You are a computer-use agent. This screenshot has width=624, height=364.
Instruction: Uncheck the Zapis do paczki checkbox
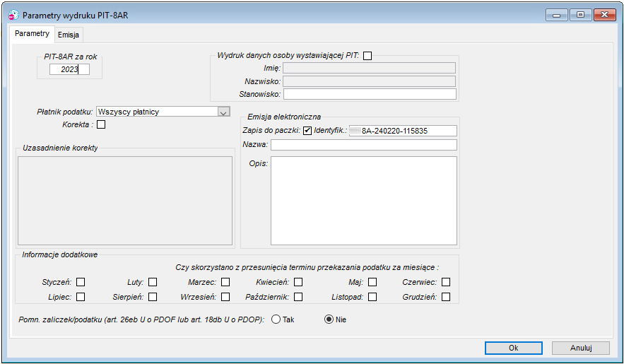tap(307, 131)
